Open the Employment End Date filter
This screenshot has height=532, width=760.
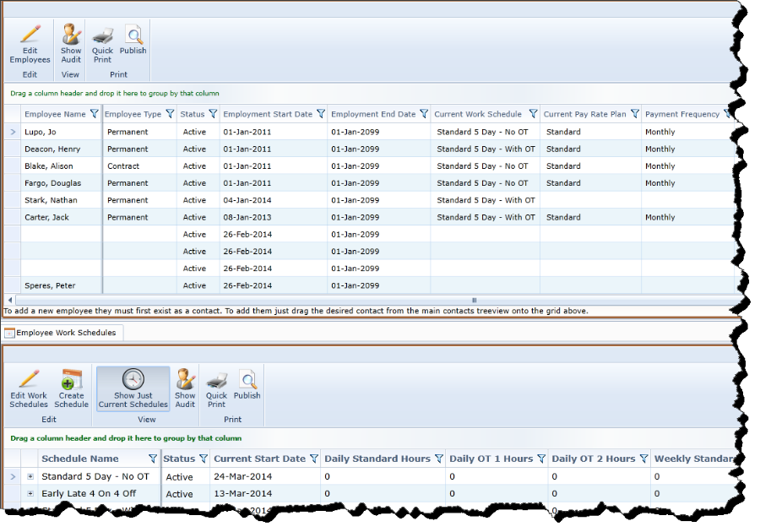424,114
